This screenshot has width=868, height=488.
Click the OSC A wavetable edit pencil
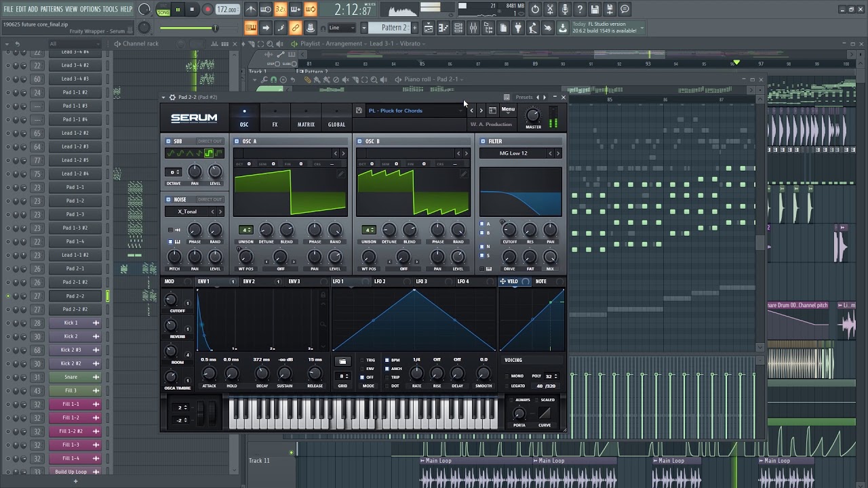pos(341,174)
